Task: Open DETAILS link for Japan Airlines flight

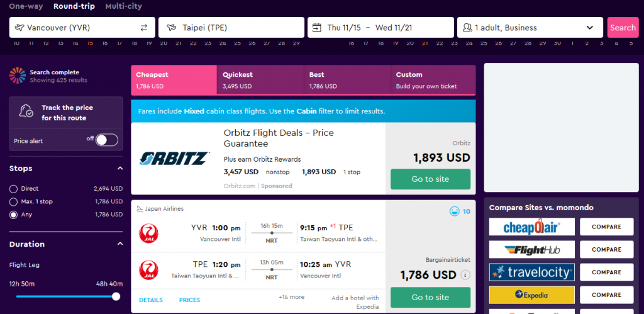Action: [x=151, y=300]
